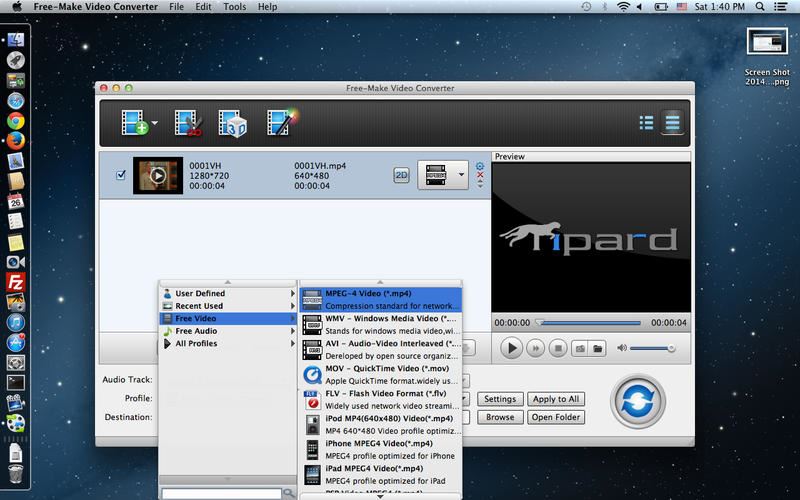Open FileZilla from the Dock
This screenshot has height=500, width=800.
click(16, 282)
